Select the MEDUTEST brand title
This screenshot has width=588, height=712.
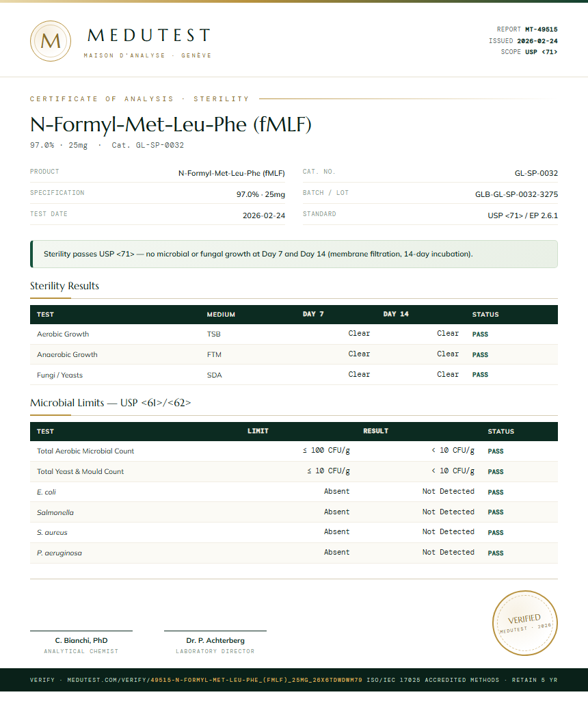[x=149, y=36]
